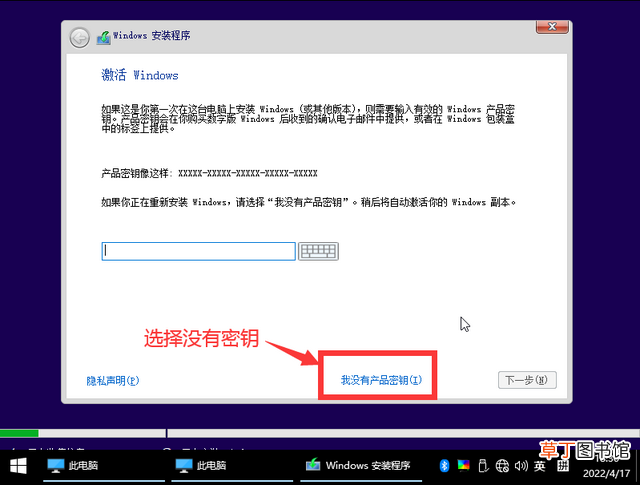Click the sample key XXXXX-XXXXX-XXXXX-XXXXX-XXXXX text
Image resolution: width=640 pixels, height=485 pixels.
pyautogui.click(x=248, y=174)
